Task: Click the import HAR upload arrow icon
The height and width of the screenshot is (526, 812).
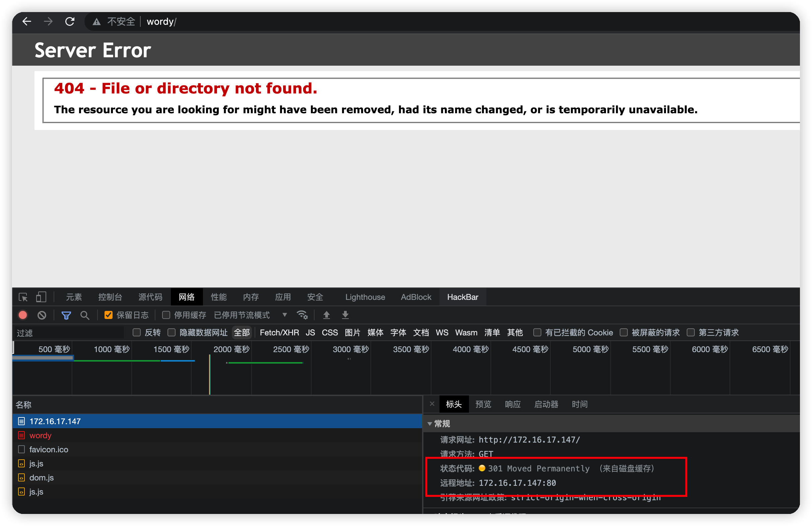Action: 327,315
